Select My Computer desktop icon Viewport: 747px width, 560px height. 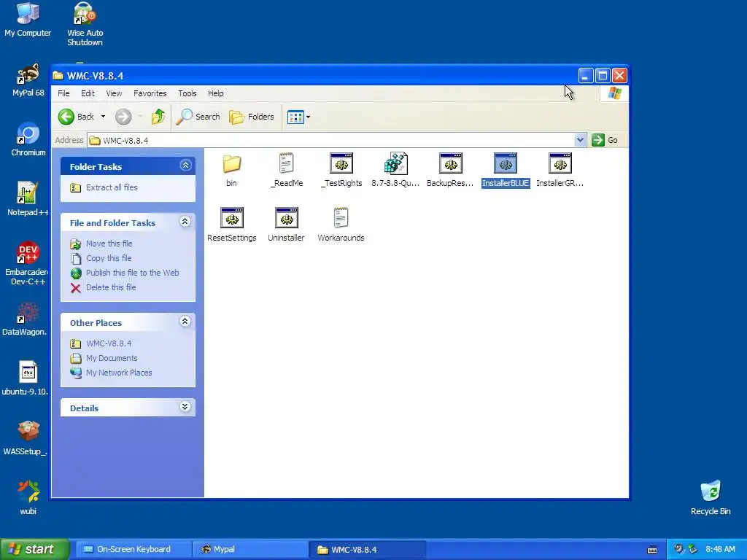pyautogui.click(x=28, y=19)
